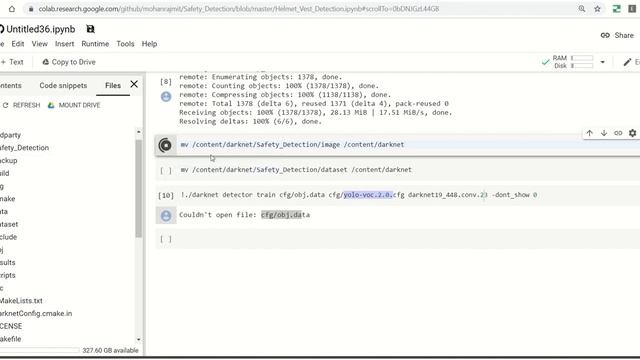Viewport: 640px width, 360px height.
Task: Click the link-to-cell icon
Action: tap(618, 133)
